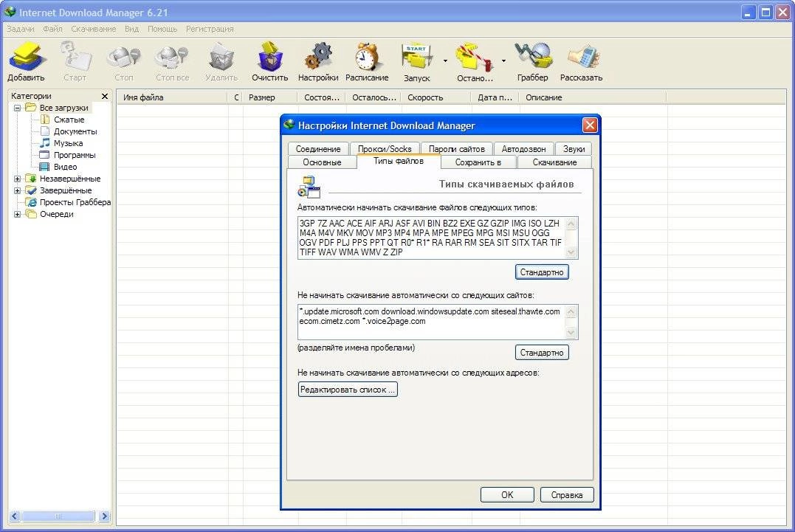Viewport: 795px width, 532px height.
Task: Click the Удалить toolbar icon
Action: pyautogui.click(x=221, y=61)
